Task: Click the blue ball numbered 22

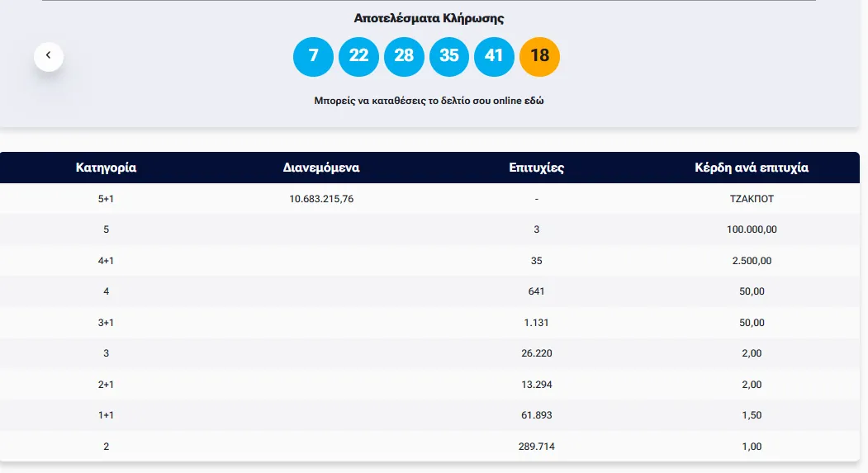Action: pyautogui.click(x=358, y=56)
